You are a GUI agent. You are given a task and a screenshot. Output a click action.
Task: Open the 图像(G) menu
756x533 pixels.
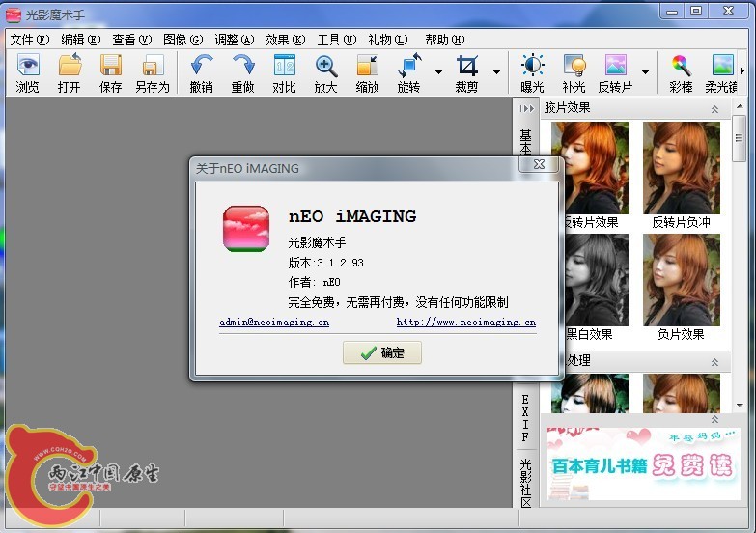[183, 40]
